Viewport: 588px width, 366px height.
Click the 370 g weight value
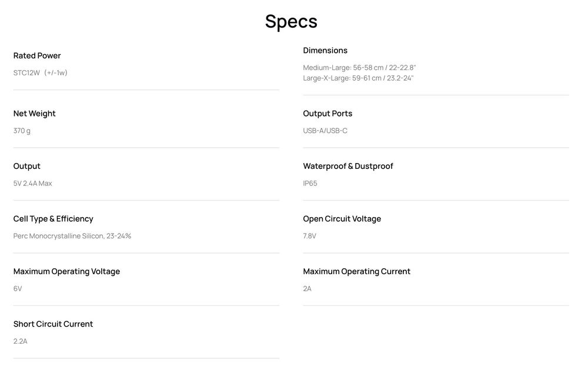22,131
